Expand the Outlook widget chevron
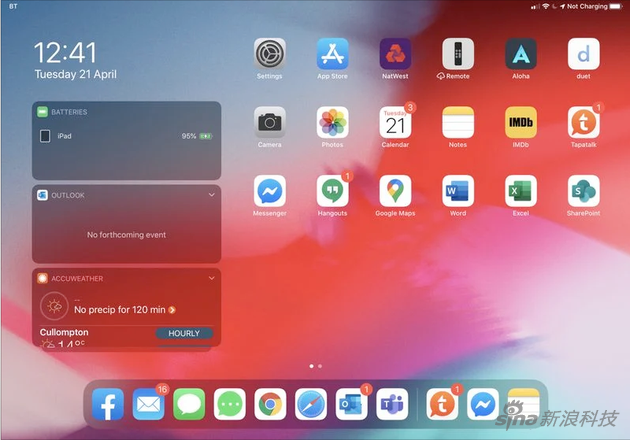 pyautogui.click(x=211, y=195)
